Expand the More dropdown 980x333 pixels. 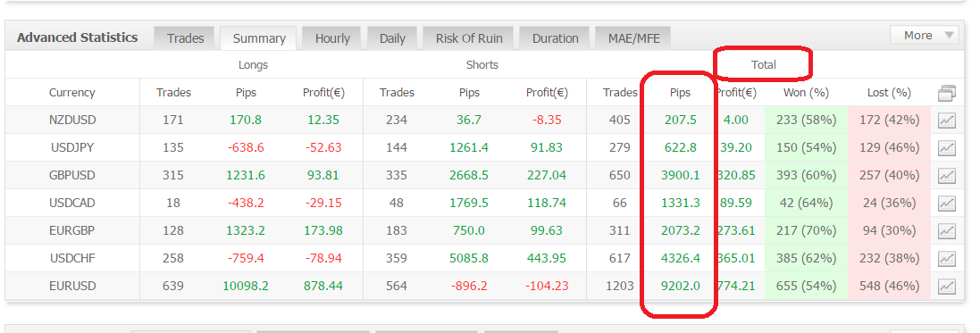[925, 35]
